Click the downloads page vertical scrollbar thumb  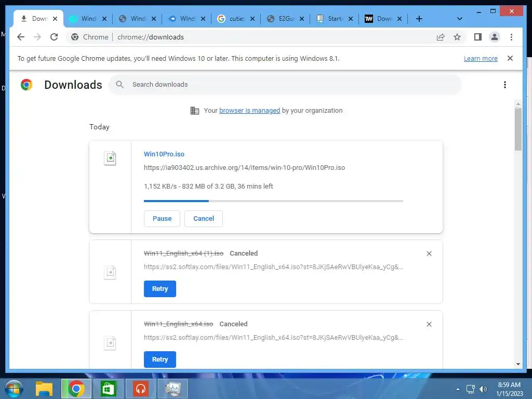coord(518,129)
